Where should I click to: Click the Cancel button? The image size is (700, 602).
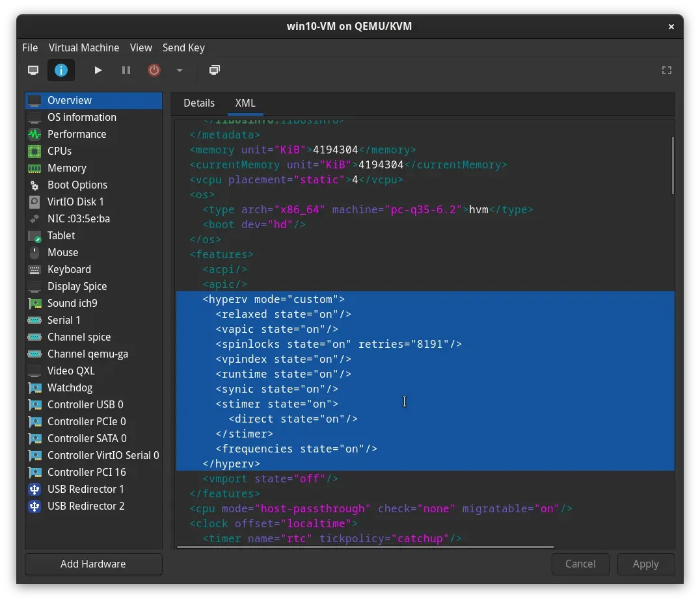point(580,564)
